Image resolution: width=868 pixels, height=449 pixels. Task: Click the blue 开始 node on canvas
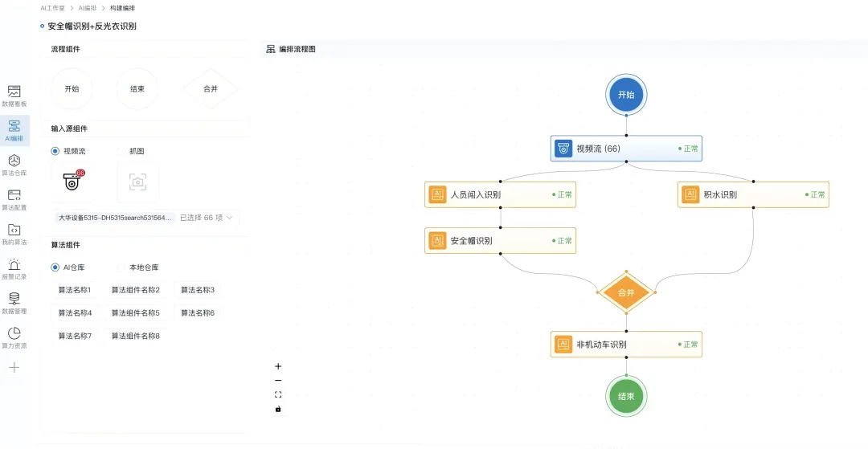coord(626,95)
